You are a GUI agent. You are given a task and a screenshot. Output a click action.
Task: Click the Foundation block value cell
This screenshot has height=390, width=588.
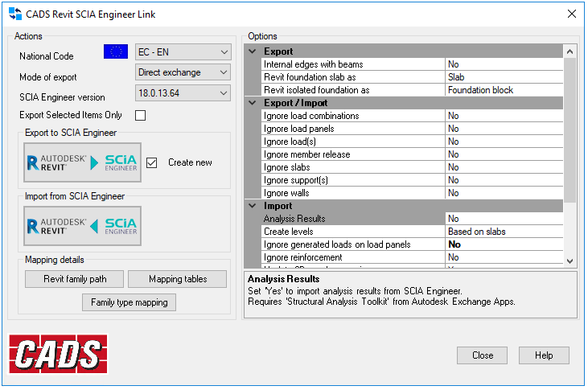504,90
